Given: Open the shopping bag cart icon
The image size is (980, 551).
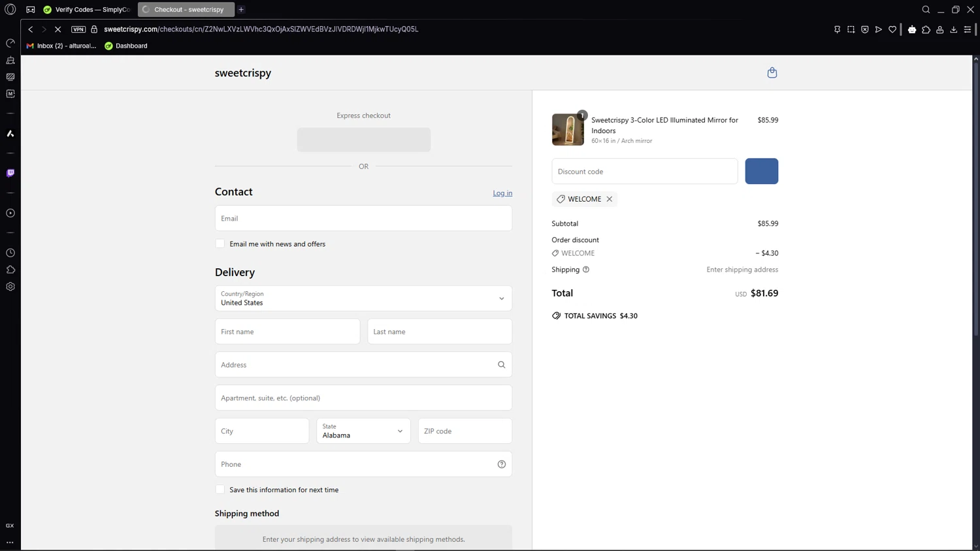Looking at the screenshot, I should pyautogui.click(x=772, y=72).
